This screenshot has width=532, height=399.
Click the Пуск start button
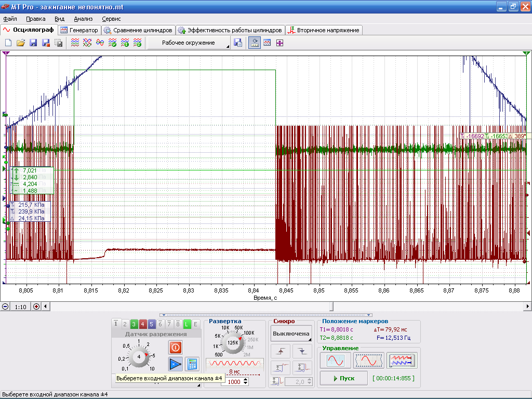[344, 378]
